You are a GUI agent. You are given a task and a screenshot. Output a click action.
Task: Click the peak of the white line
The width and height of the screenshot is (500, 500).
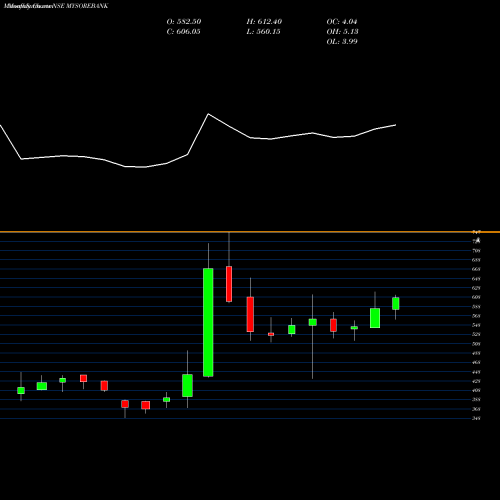(209, 114)
